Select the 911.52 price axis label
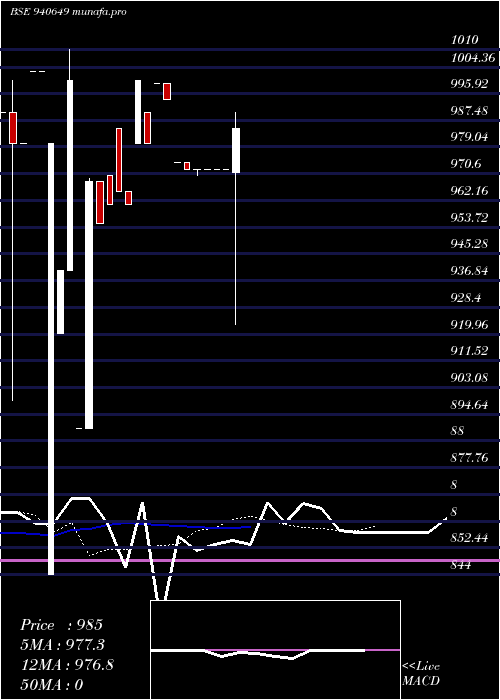 point(469,351)
